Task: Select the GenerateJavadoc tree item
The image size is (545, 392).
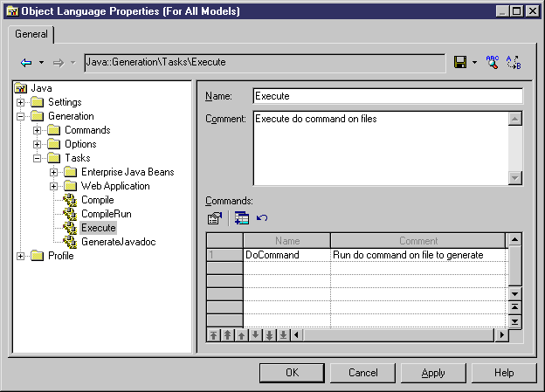Action: tap(119, 242)
